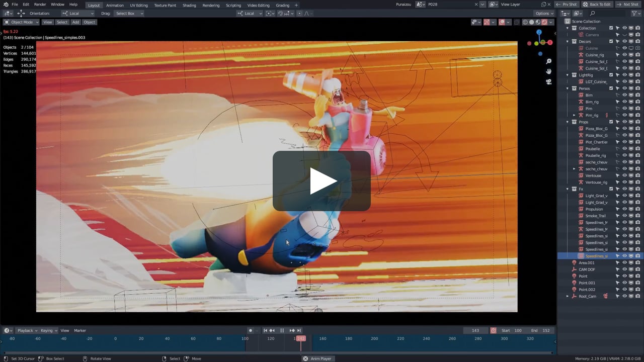Toggle X-ray display icon
The width and height of the screenshot is (644, 362).
(x=516, y=22)
